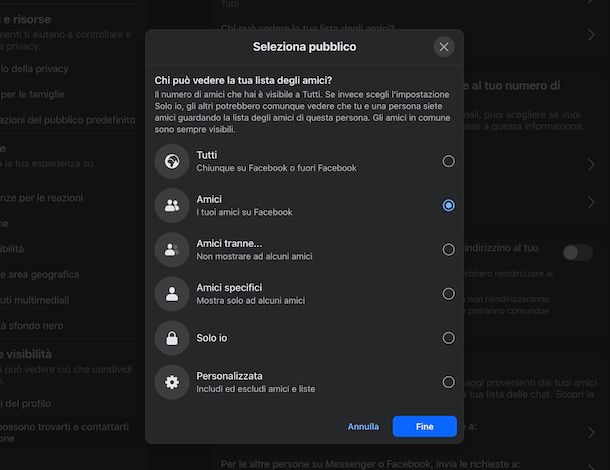
Task: Close the Seleziona pubblico dialog with X
Action: 444,47
